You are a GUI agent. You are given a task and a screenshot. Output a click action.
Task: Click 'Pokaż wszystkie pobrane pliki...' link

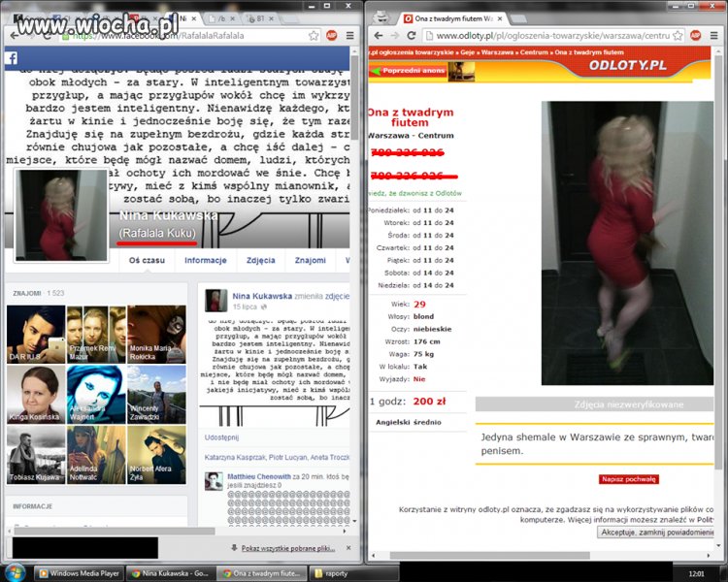288,548
